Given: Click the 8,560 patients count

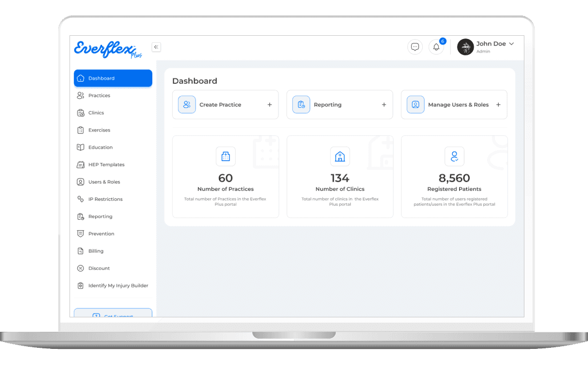Looking at the screenshot, I should [454, 177].
